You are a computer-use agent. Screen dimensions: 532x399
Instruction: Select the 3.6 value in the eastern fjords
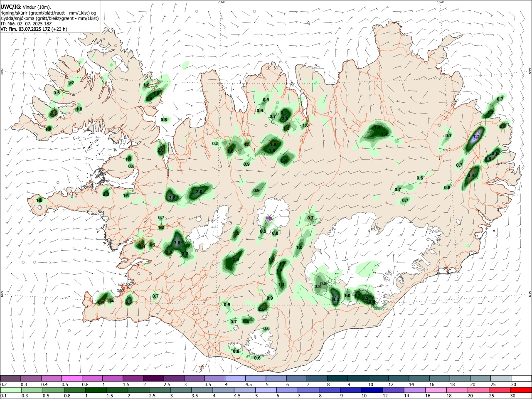[x=495, y=153]
